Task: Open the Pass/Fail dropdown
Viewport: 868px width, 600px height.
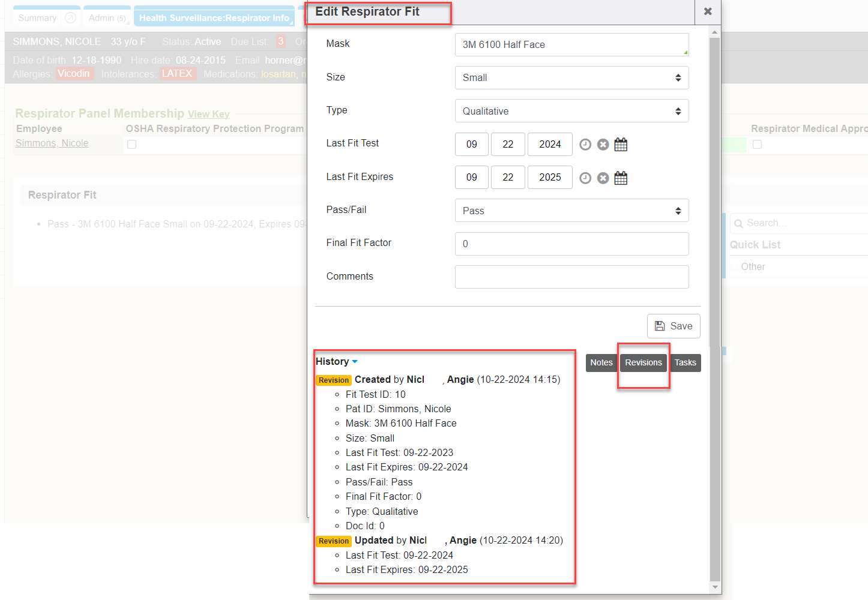Action: [571, 211]
